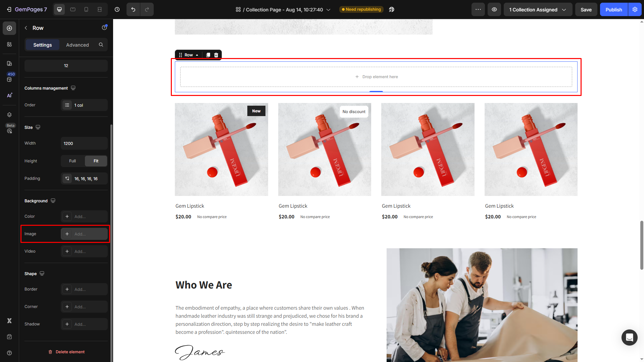644x362 pixels.
Task: Expand the page title dropdown chevron
Action: (x=329, y=10)
